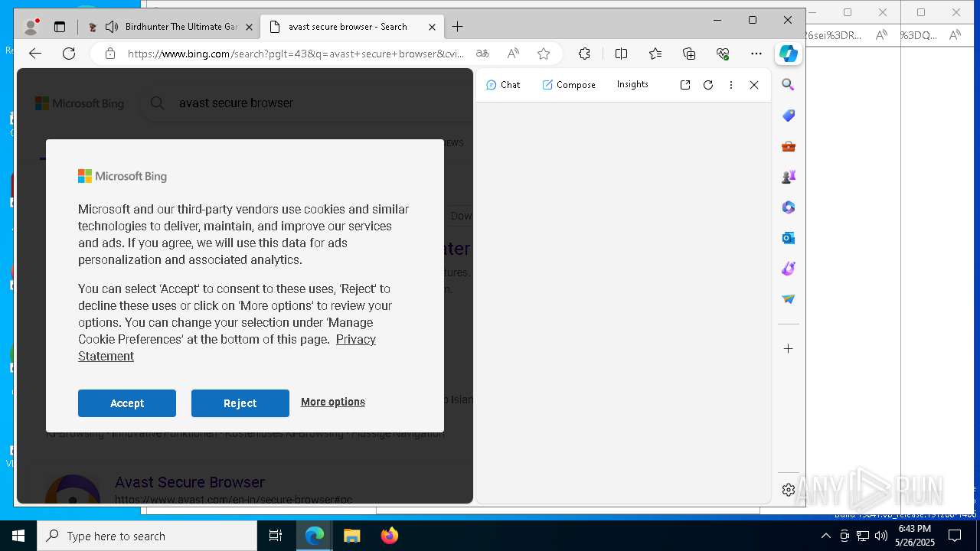This screenshot has height=551, width=980.
Task: Open the notification center icon
Action: click(955, 536)
